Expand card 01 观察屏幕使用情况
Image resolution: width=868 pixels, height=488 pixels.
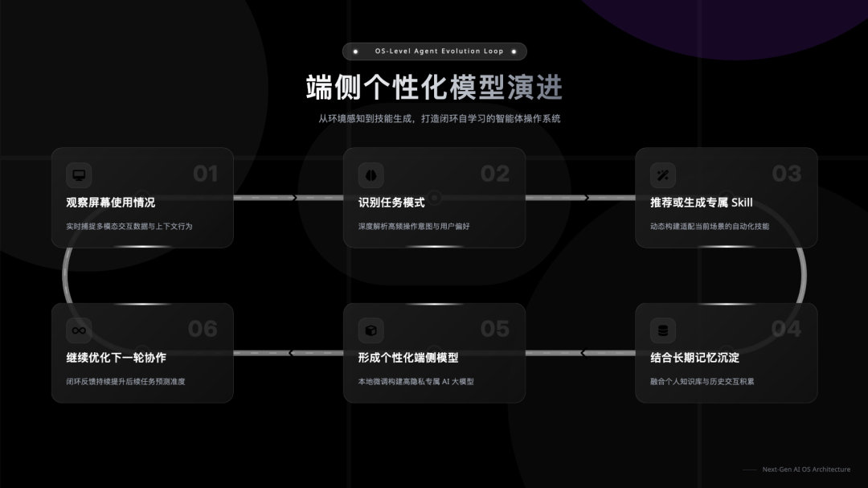coord(142,196)
